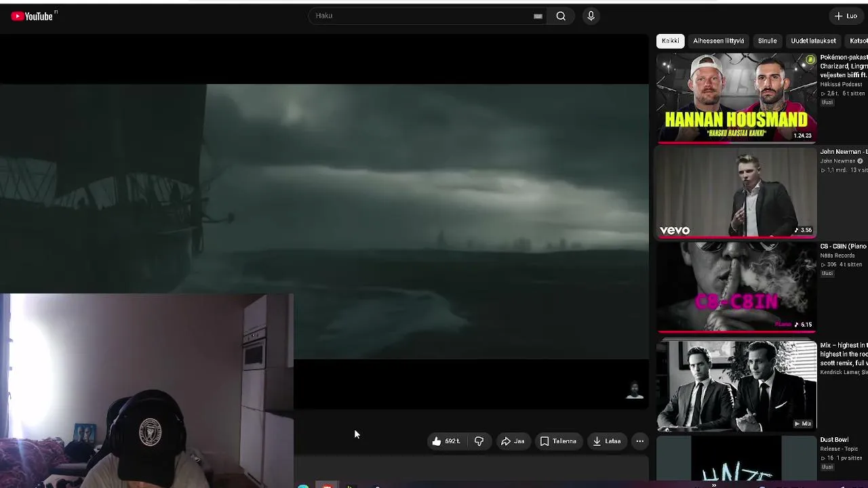The height and width of the screenshot is (488, 868).
Task: Select the Aiheeseen liittyviä filter chip
Action: [x=718, y=41]
